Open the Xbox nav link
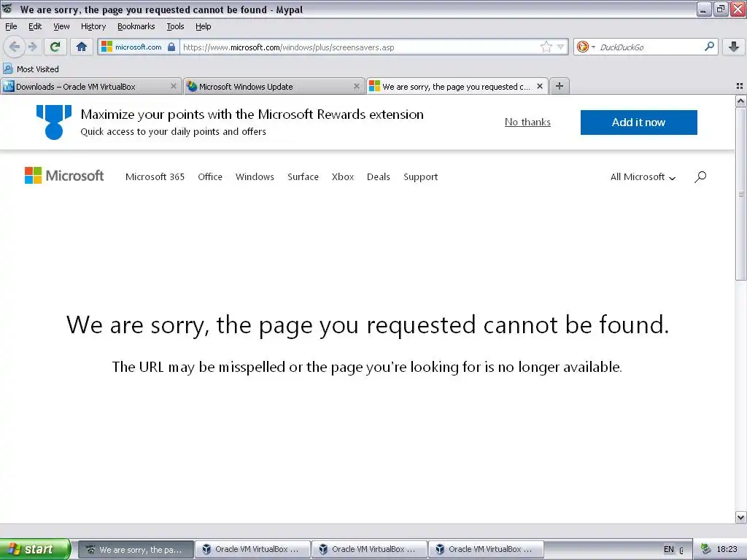 coord(343,176)
